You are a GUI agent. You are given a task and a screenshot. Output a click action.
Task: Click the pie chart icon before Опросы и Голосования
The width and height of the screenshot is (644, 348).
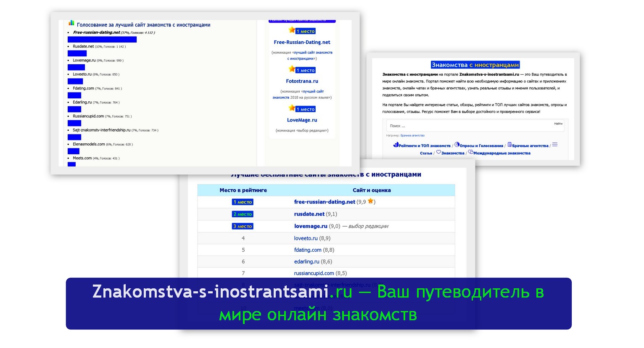click(457, 145)
